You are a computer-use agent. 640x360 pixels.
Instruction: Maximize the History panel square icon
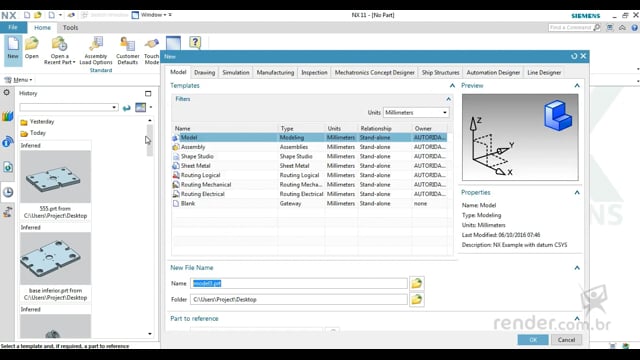[x=148, y=93]
